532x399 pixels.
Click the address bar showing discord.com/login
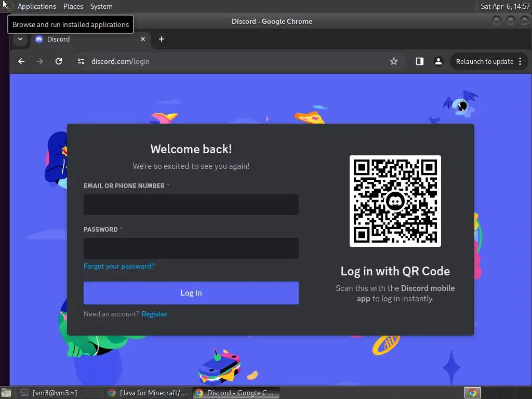point(237,61)
